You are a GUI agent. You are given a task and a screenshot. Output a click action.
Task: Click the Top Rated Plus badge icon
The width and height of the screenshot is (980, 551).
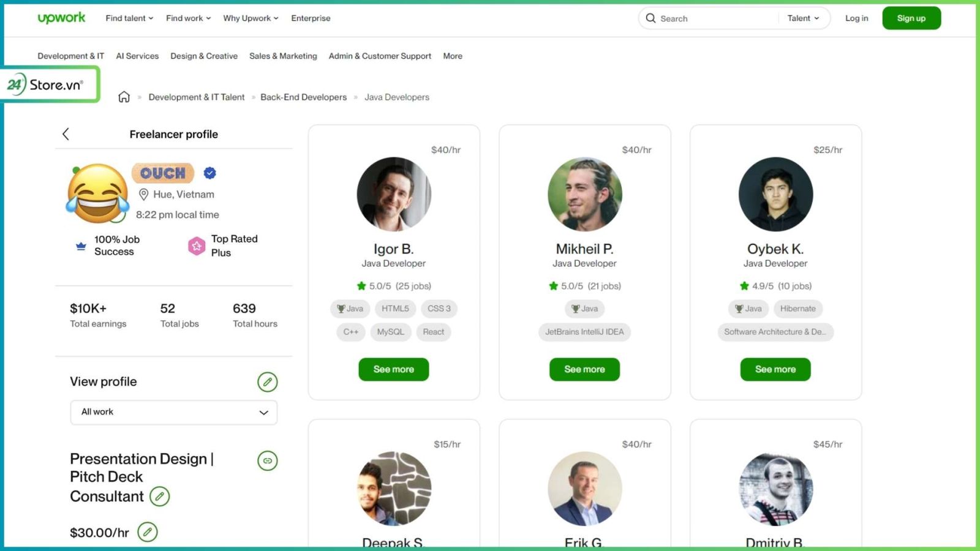point(196,246)
